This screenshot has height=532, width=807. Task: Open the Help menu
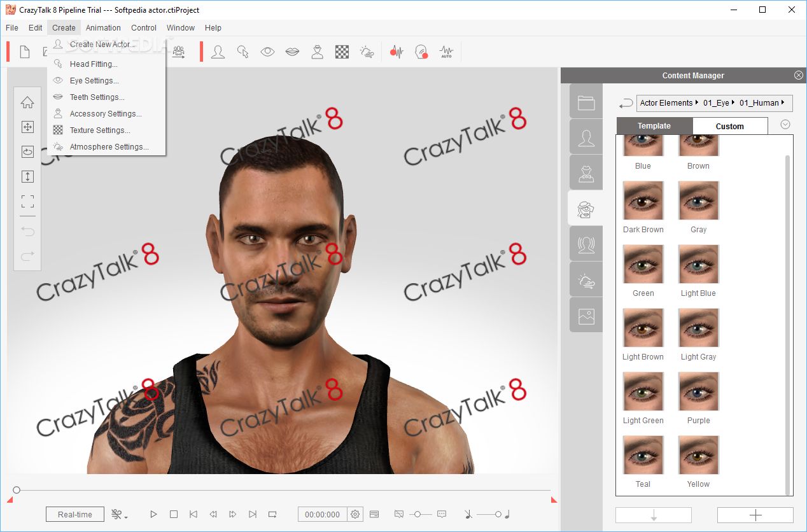pyautogui.click(x=213, y=27)
